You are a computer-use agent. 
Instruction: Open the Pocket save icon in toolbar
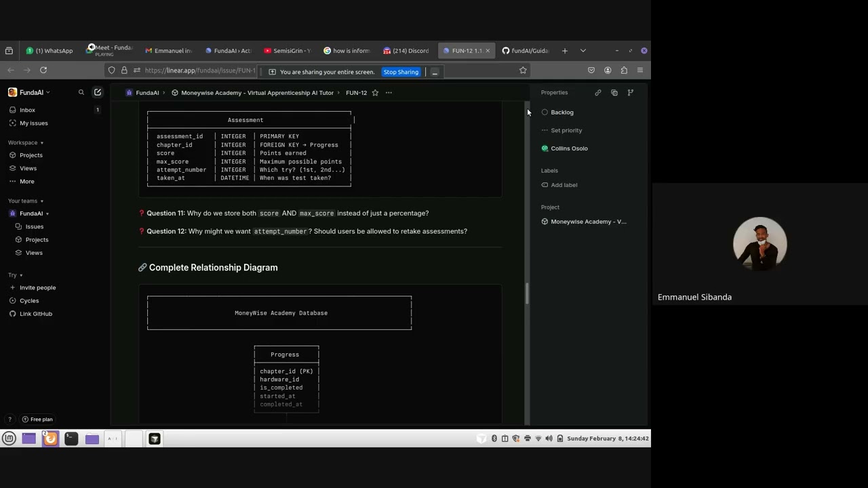pos(591,70)
